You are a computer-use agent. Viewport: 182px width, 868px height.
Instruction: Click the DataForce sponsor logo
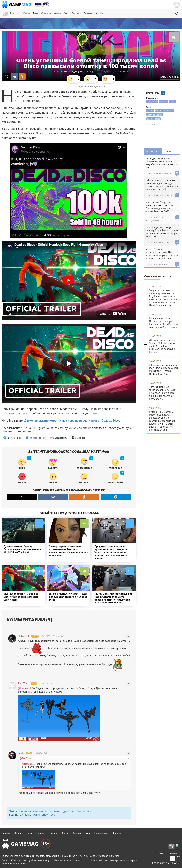pyautogui.click(x=42, y=4)
